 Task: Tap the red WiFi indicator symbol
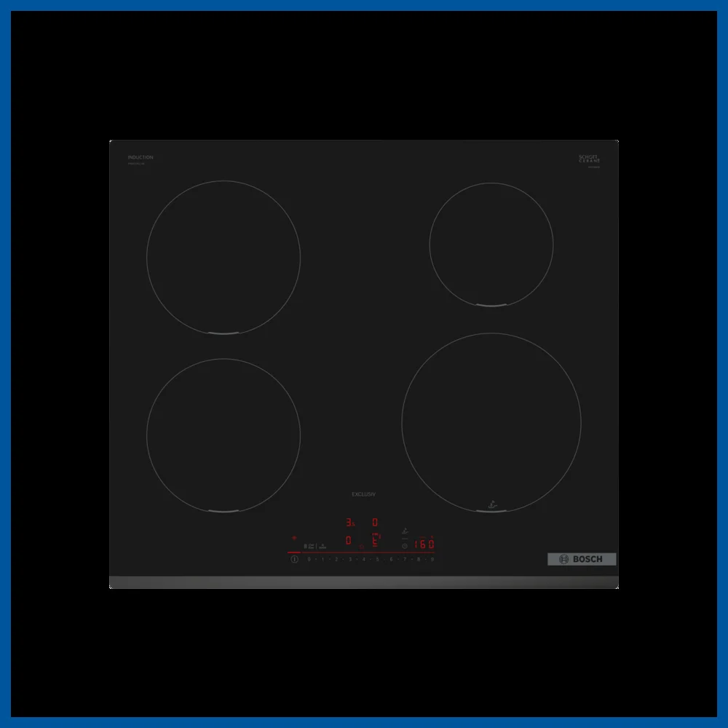(294, 538)
